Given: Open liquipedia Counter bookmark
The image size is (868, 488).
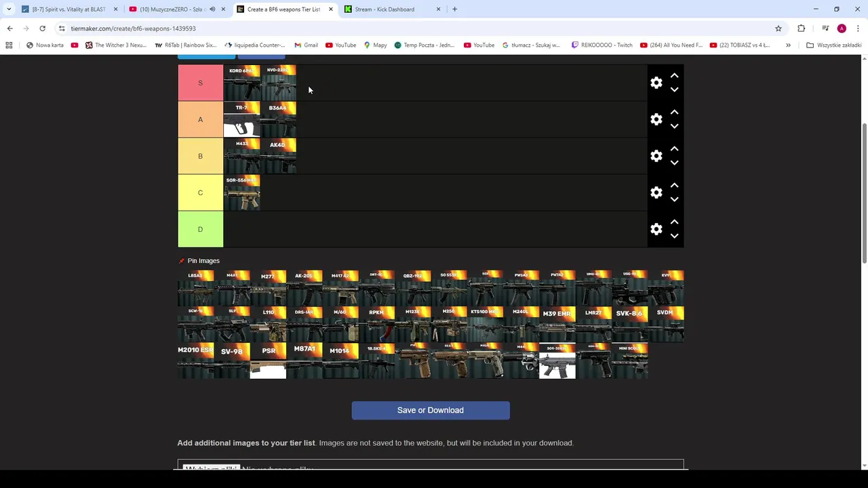Looking at the screenshot, I should point(254,45).
